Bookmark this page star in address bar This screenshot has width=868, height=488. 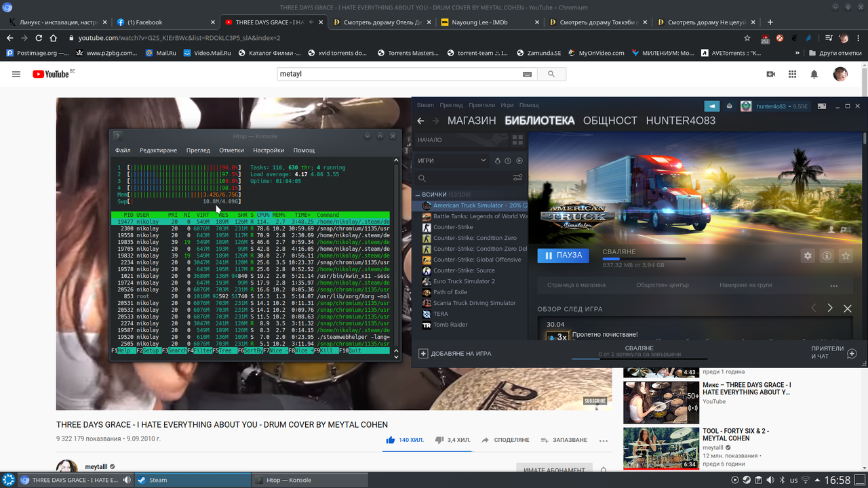[747, 38]
